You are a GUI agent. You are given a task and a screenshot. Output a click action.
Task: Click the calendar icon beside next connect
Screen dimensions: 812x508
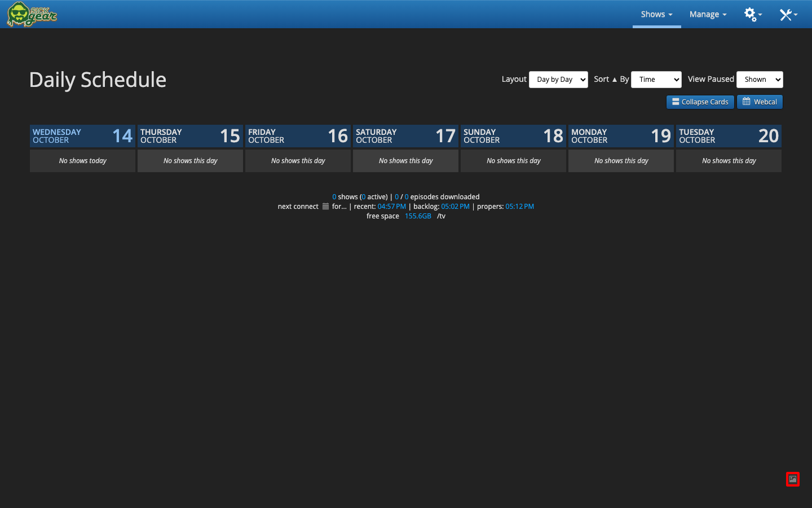325,207
